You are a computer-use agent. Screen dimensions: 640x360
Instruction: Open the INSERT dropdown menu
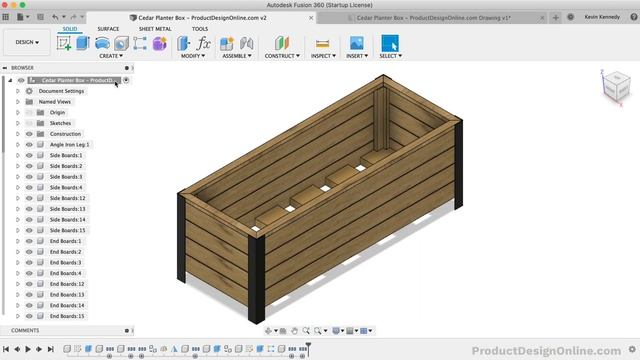(x=357, y=56)
